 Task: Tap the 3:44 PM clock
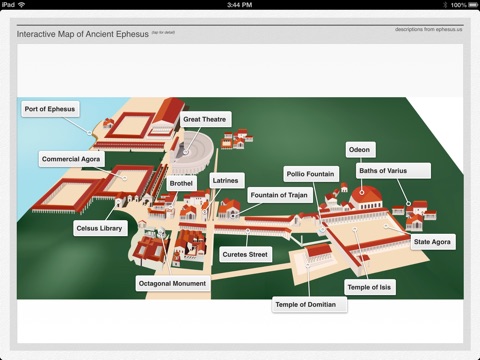click(x=240, y=5)
